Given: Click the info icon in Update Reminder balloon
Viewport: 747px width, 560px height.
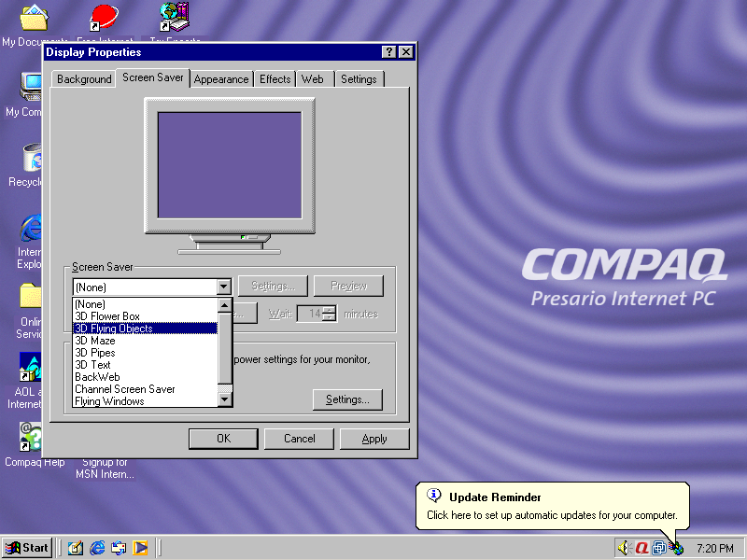Looking at the screenshot, I should (433, 496).
